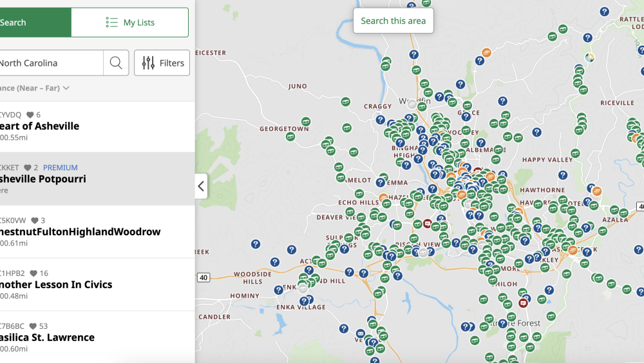
Task: Click green cache marker just above Georgetown label
Action: [x=306, y=121]
